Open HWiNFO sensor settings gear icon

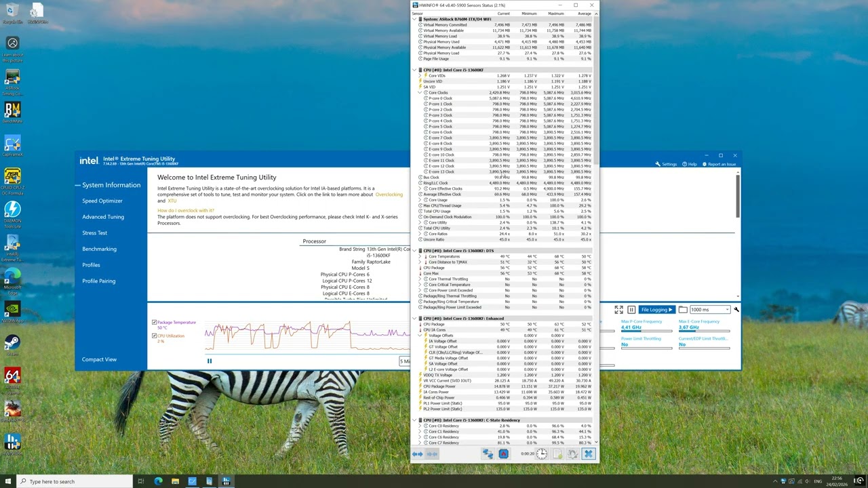point(573,454)
